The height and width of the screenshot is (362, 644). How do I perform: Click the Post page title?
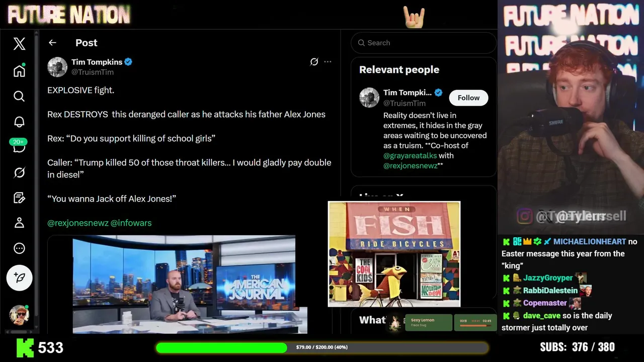pos(87,43)
